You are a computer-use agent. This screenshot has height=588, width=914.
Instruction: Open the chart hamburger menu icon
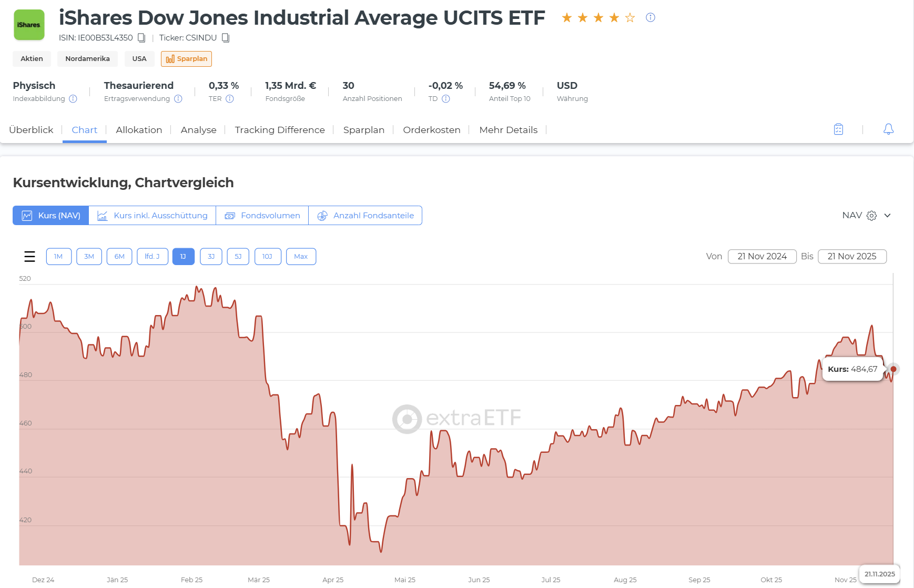coord(29,257)
